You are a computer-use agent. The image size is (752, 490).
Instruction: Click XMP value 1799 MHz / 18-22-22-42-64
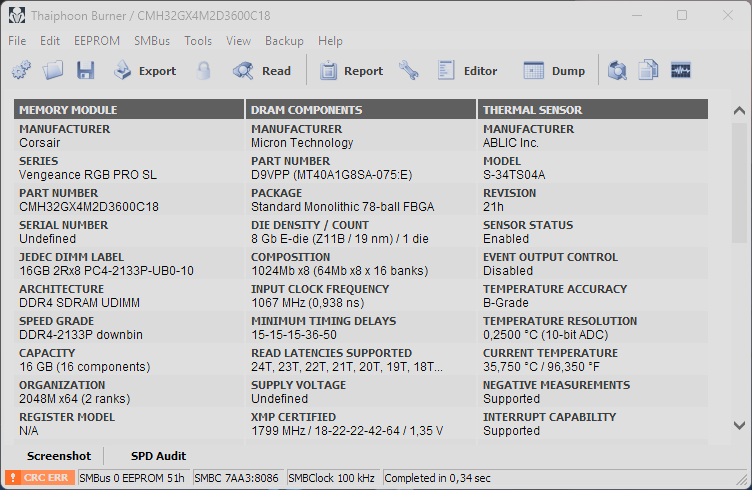347,431
